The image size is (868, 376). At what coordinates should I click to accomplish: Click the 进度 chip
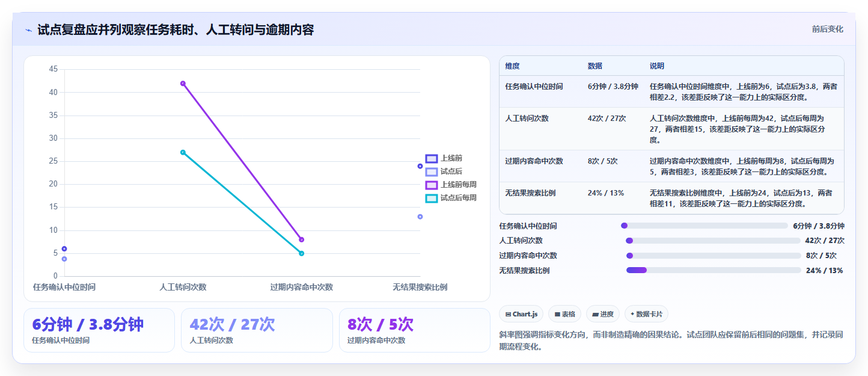pos(602,314)
